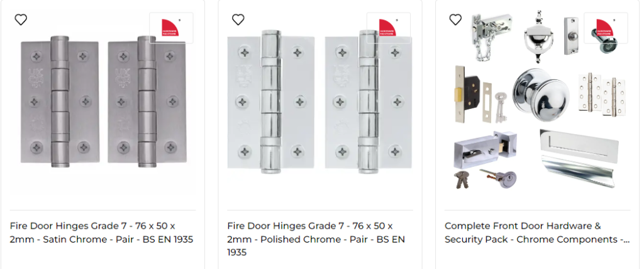Viewport: 644px width, 269px height.
Task: Add Polished Chrome hinges to wishlist
Action: [238, 20]
